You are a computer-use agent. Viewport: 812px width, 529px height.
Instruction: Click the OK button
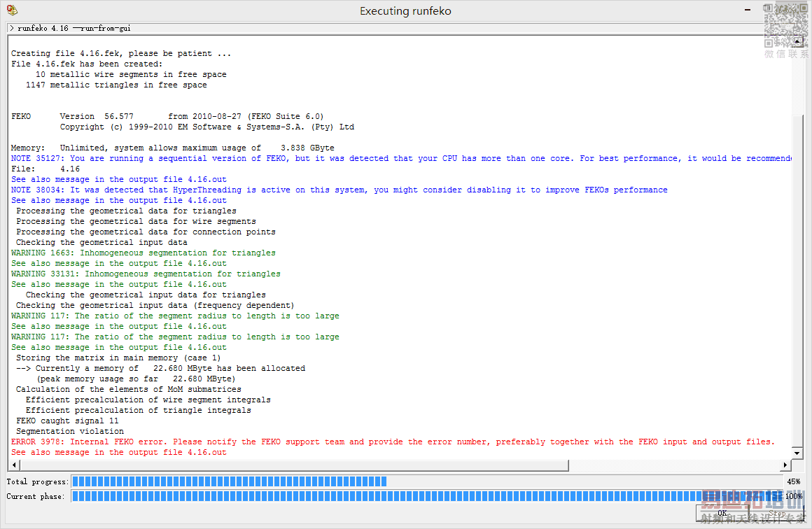tap(722, 513)
